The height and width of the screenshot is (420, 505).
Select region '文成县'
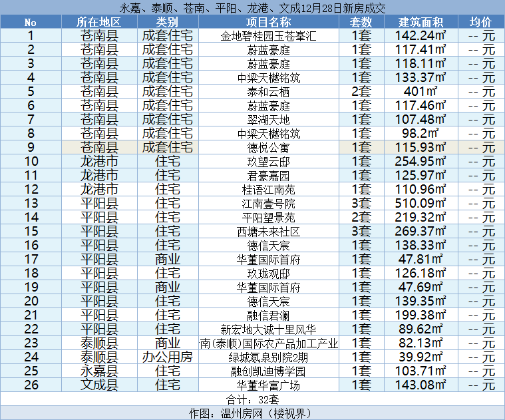click(x=99, y=385)
